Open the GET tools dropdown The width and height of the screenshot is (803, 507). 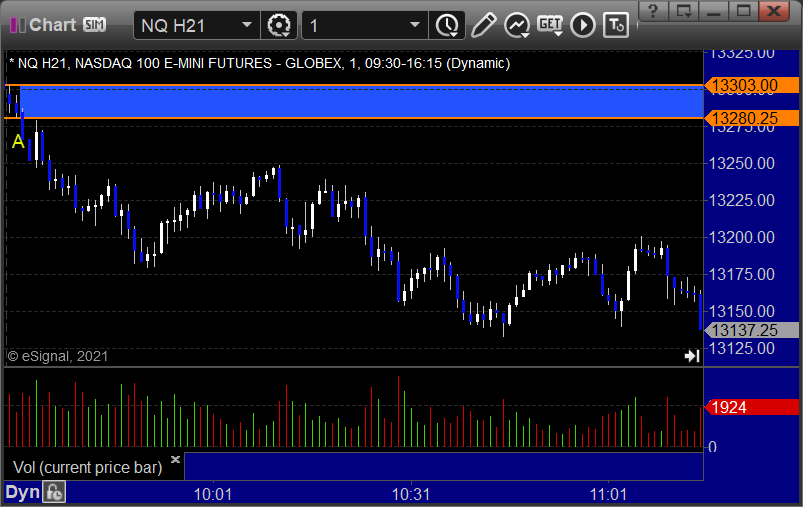pos(550,25)
